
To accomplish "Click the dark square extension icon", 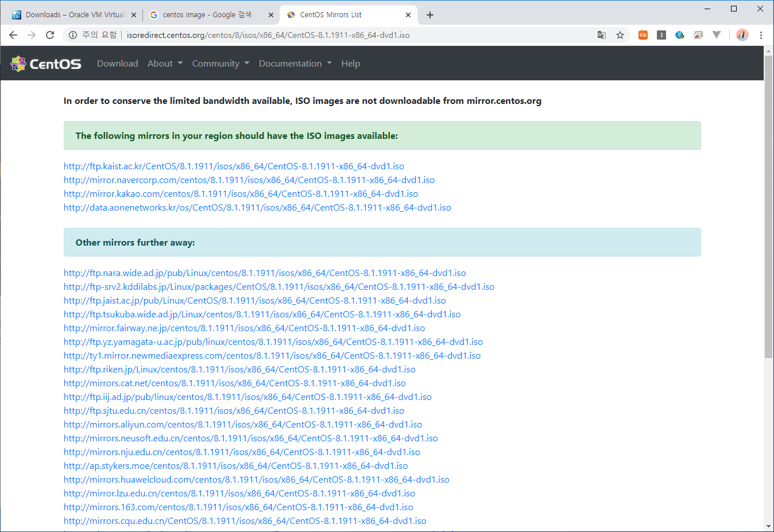I will coord(661,35).
